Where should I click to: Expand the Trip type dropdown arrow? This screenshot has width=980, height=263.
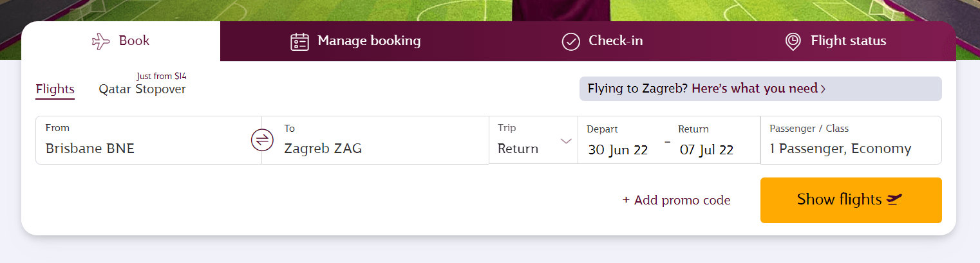pos(566,141)
